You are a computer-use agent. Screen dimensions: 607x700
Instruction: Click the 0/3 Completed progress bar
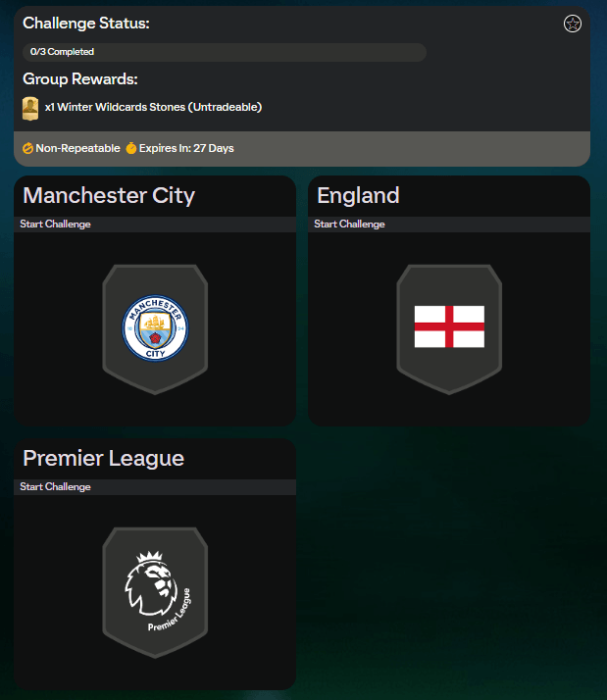225,52
